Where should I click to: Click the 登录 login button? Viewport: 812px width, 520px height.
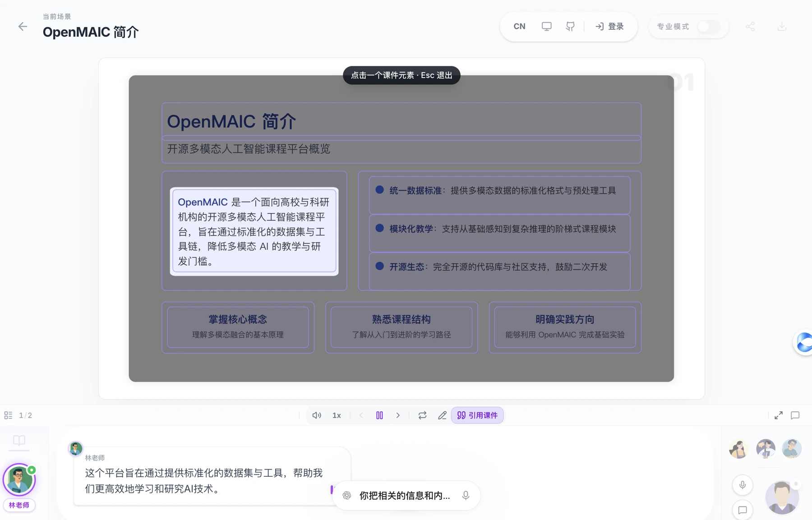pyautogui.click(x=609, y=27)
